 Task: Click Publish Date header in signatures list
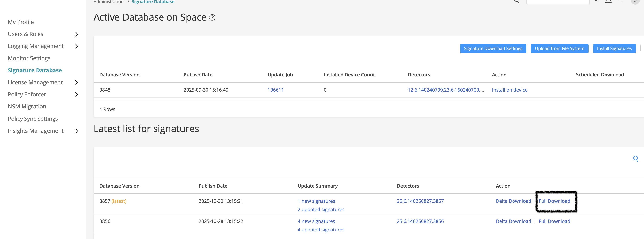point(213,186)
